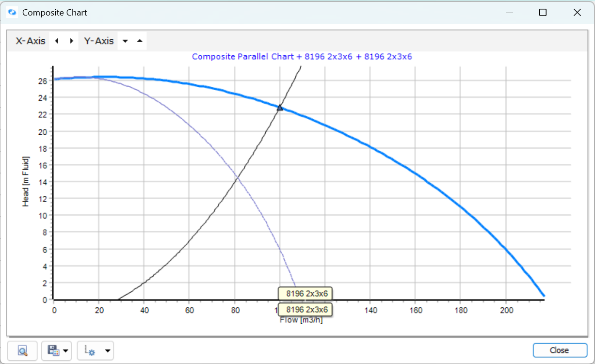Image resolution: width=595 pixels, height=364 pixels.
Task: Select the operating point triangle marker
Action: point(280,108)
